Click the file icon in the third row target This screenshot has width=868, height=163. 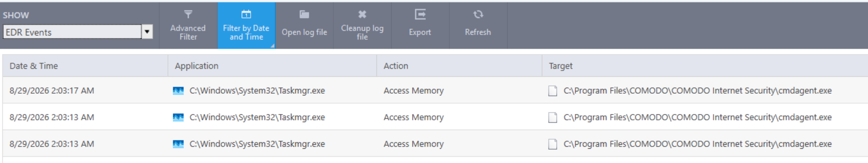552,144
